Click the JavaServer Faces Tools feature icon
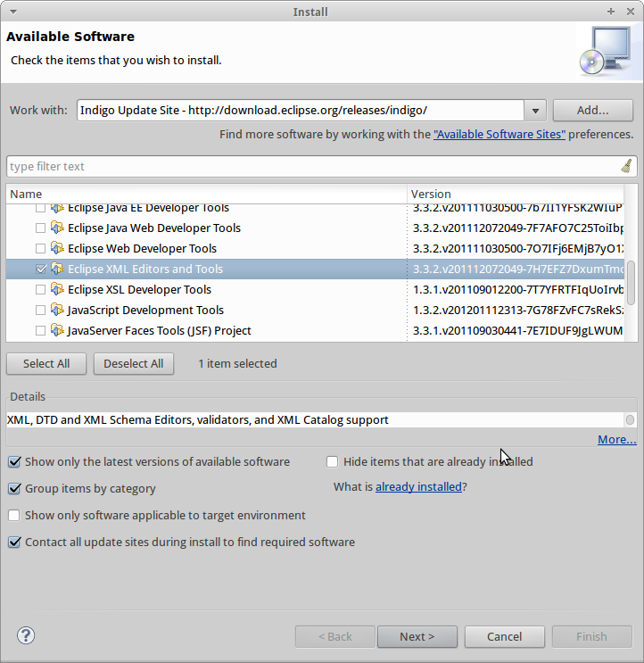The width and height of the screenshot is (644, 663). coord(57,330)
